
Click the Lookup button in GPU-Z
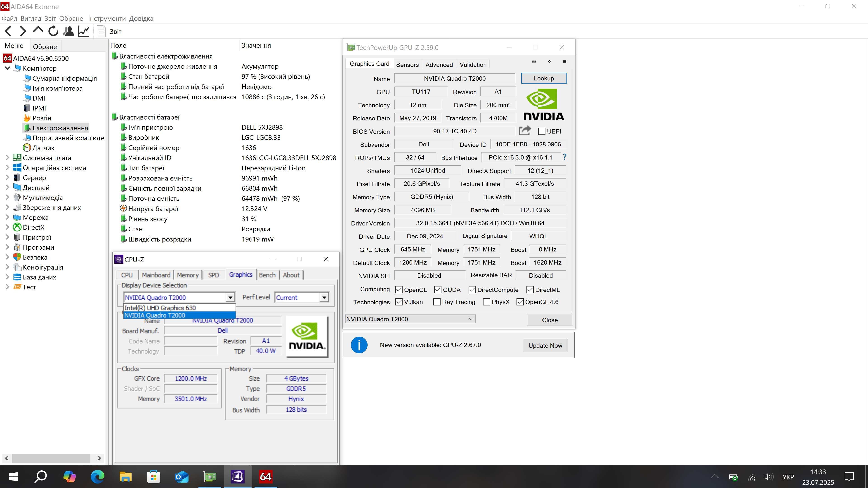pyautogui.click(x=543, y=78)
